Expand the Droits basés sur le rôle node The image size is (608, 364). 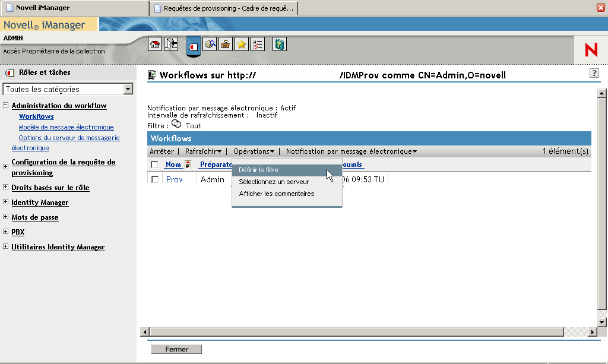pos(6,187)
